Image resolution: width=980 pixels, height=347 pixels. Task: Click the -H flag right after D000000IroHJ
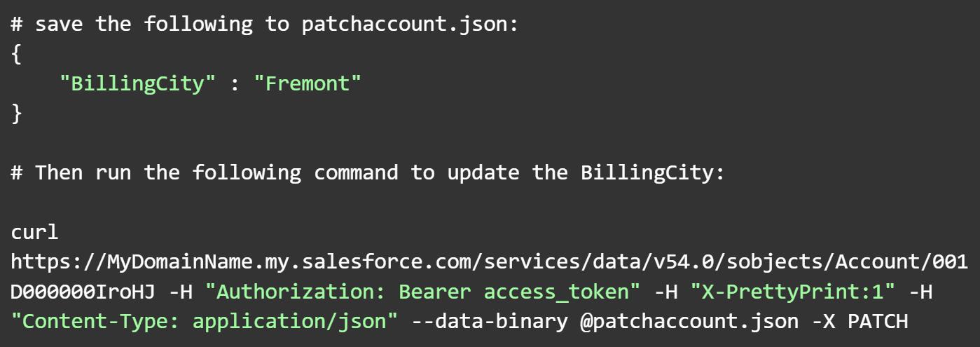(x=179, y=292)
